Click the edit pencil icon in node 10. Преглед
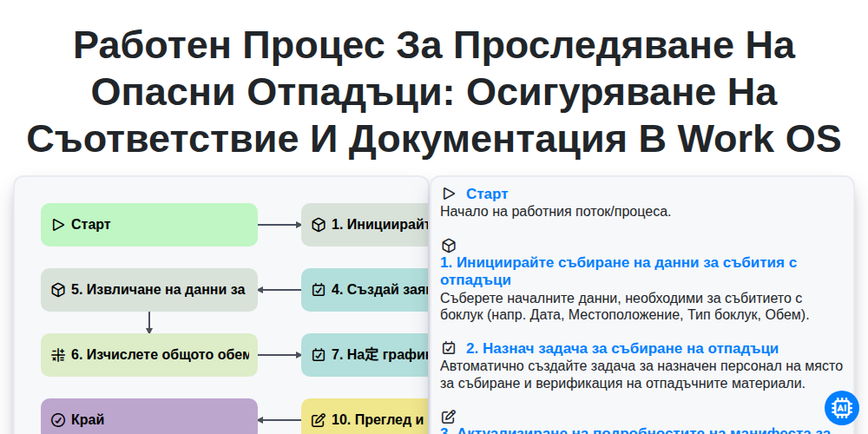The height and width of the screenshot is (434, 868). click(x=319, y=420)
